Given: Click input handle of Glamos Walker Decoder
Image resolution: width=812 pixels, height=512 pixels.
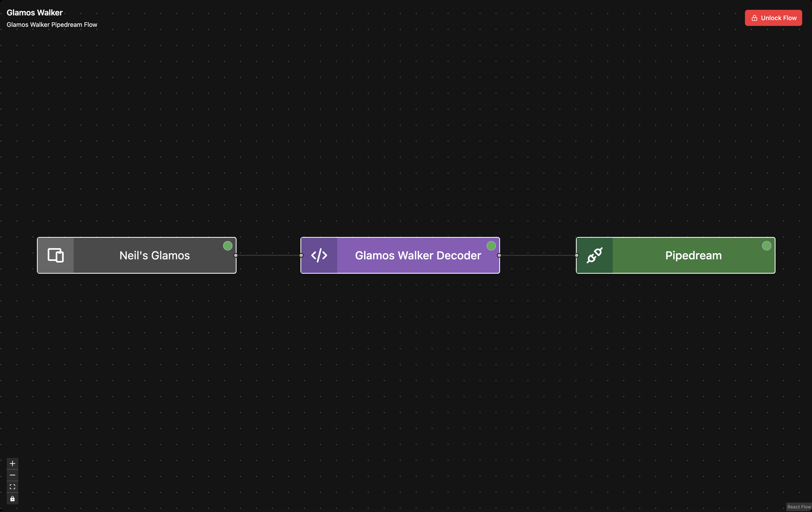Looking at the screenshot, I should [301, 255].
